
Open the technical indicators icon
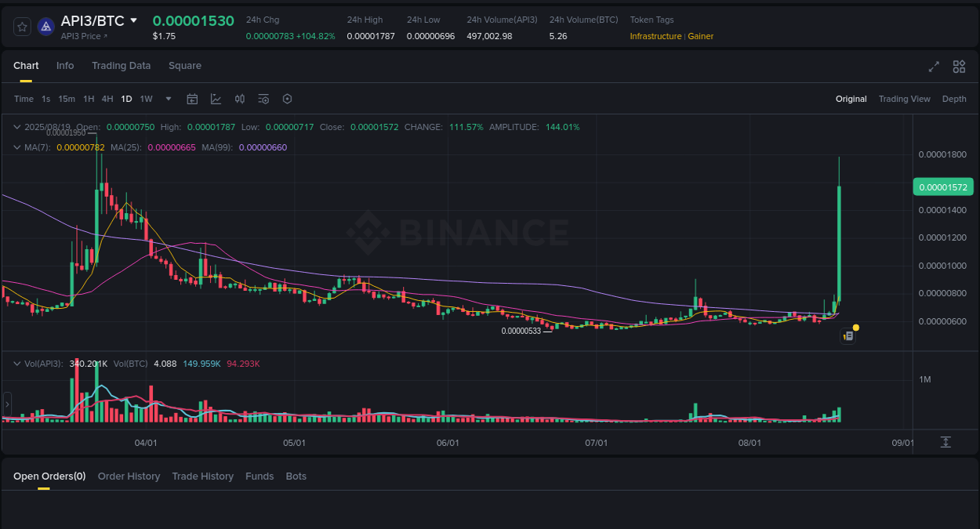(216, 99)
